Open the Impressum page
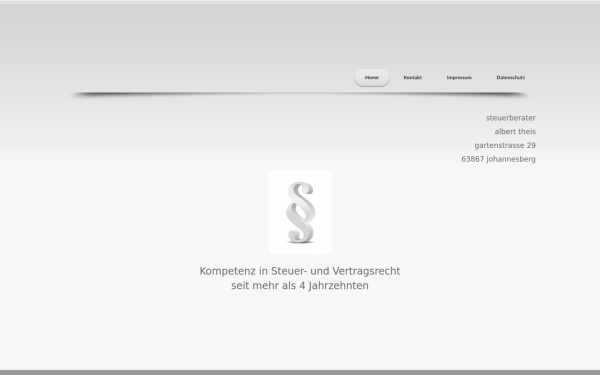600x375 pixels. coord(459,78)
